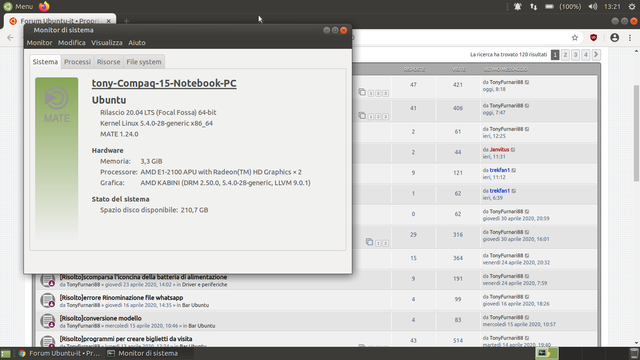The width and height of the screenshot is (640, 360).
Task: Open the trash icon in bottom panel
Action: (634, 353)
